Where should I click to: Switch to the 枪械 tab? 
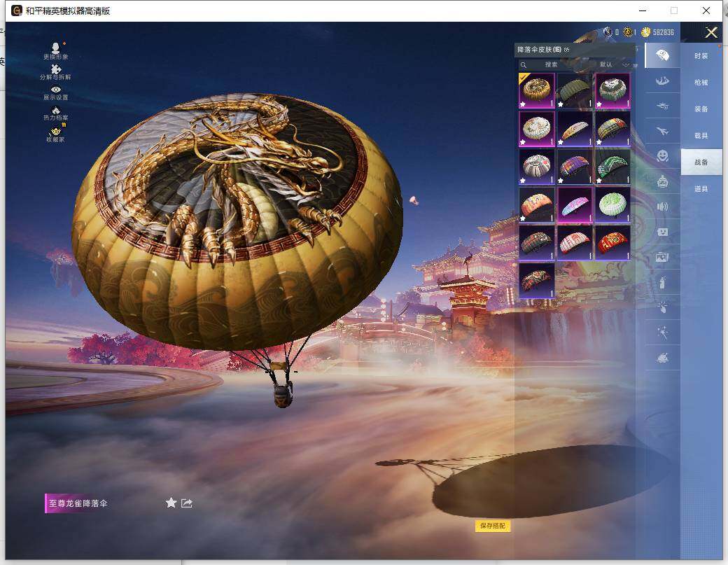[x=701, y=83]
